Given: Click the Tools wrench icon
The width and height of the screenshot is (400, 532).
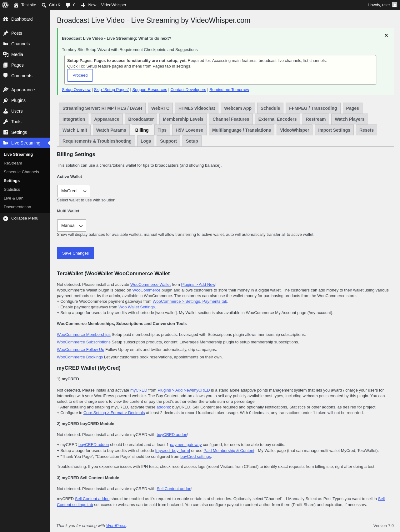Looking at the screenshot, I should [6, 122].
